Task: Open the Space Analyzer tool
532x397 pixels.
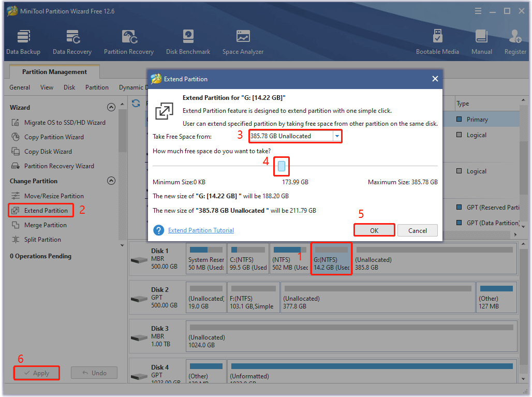Action: pos(243,42)
